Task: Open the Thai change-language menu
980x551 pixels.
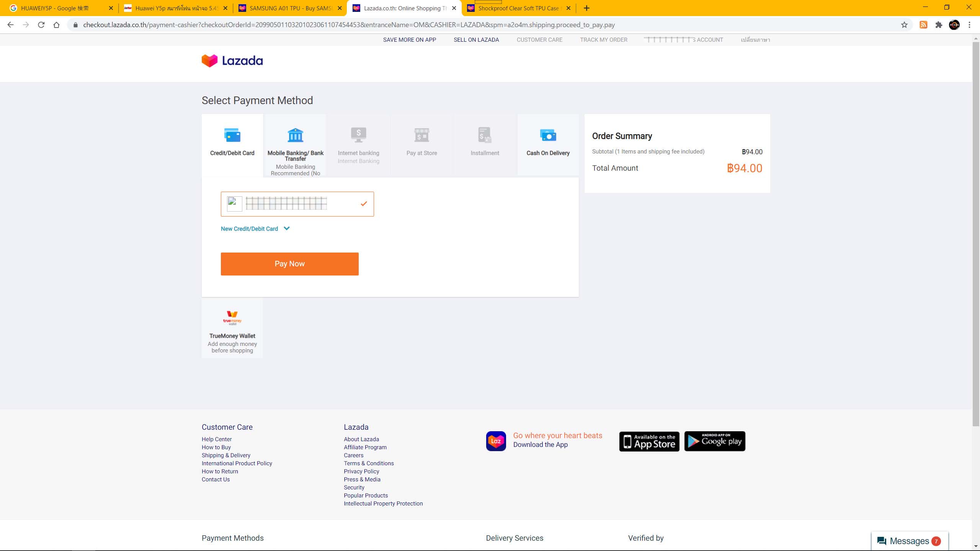Action: [x=755, y=40]
